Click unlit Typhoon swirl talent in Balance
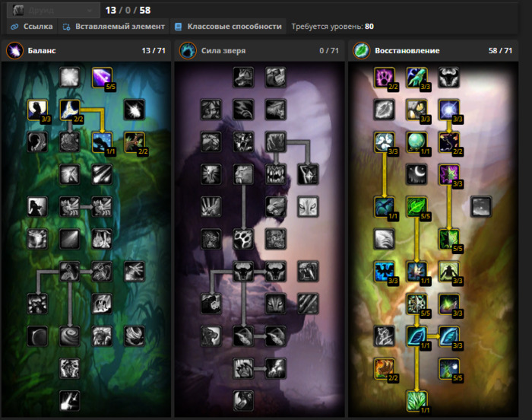Viewport: 532px width, 420px height. coord(70,336)
